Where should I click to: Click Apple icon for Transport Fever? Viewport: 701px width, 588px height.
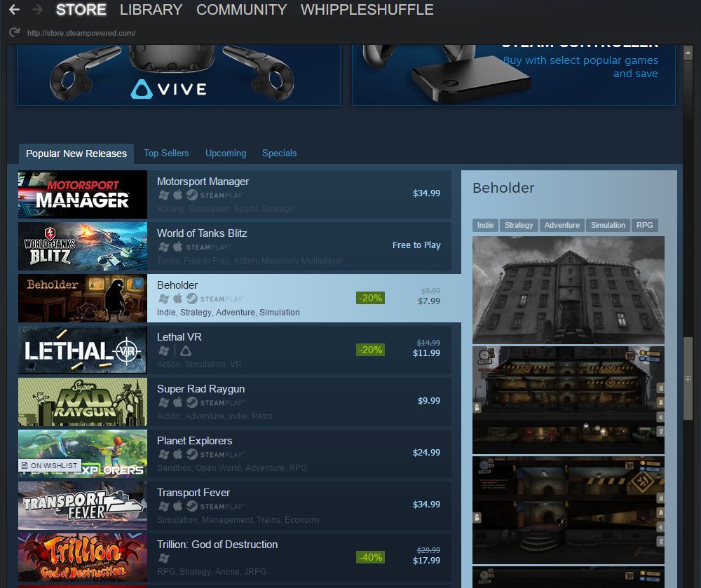(x=178, y=506)
